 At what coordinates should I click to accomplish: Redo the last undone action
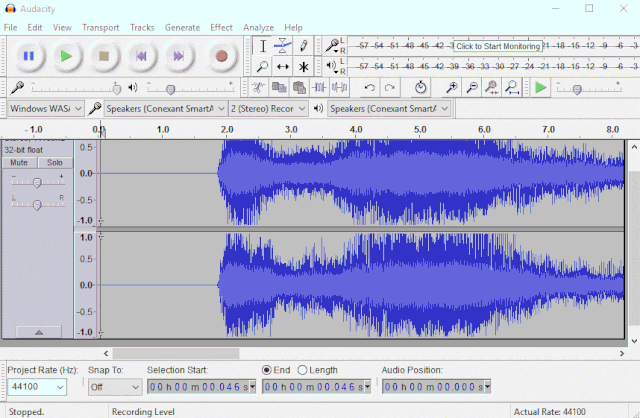click(390, 87)
